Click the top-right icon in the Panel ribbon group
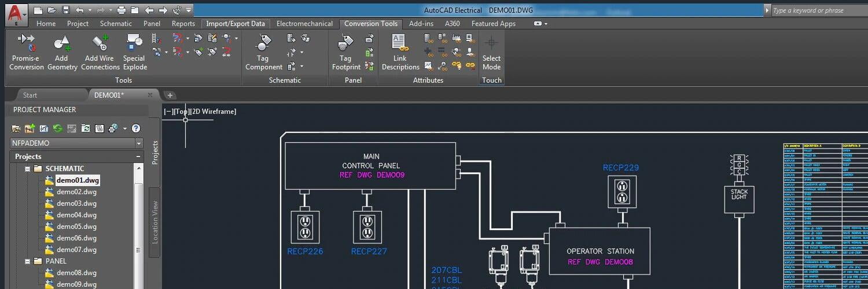Image resolution: width=868 pixels, height=289 pixels. coord(369,39)
